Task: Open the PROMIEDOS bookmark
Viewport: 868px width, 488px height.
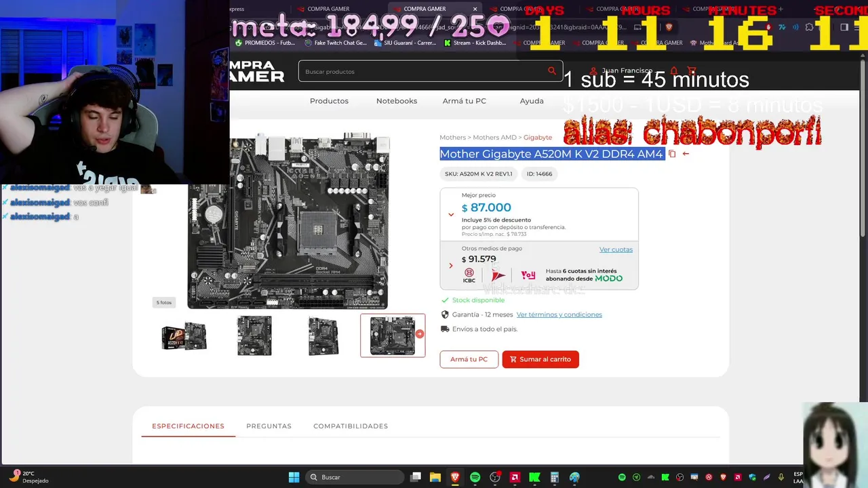Action: [265, 43]
